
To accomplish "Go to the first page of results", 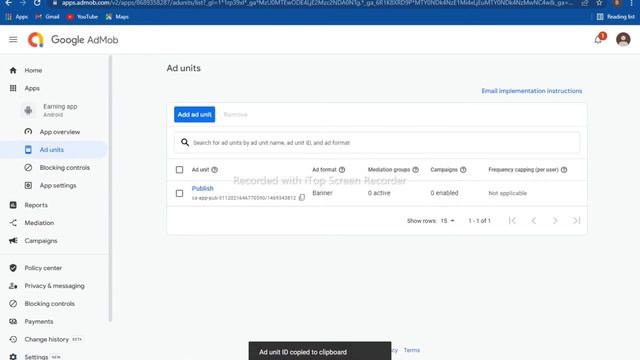I will (512, 221).
